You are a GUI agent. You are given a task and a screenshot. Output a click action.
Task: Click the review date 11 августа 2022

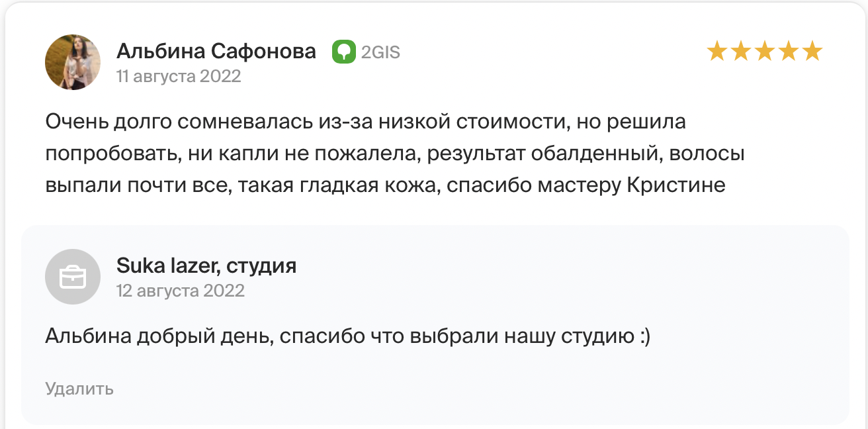tap(179, 76)
